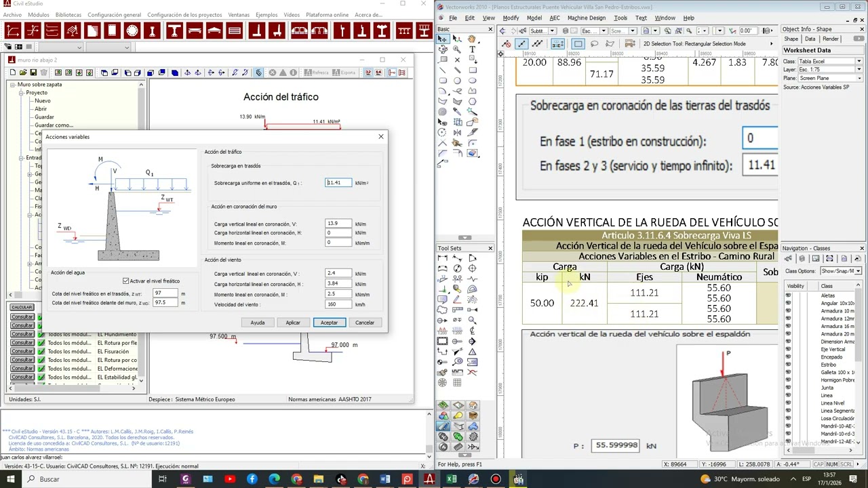Screen dimensions: 868x488
Task: Click the Exporta toolbar button
Action: point(344,73)
